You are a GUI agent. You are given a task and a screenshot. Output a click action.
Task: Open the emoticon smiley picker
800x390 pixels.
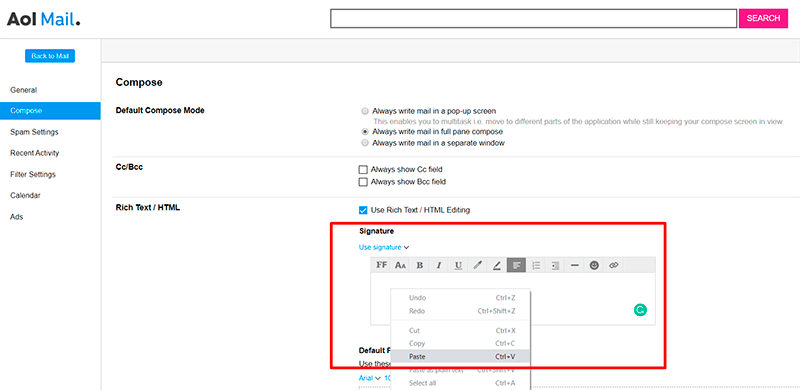[x=594, y=265]
